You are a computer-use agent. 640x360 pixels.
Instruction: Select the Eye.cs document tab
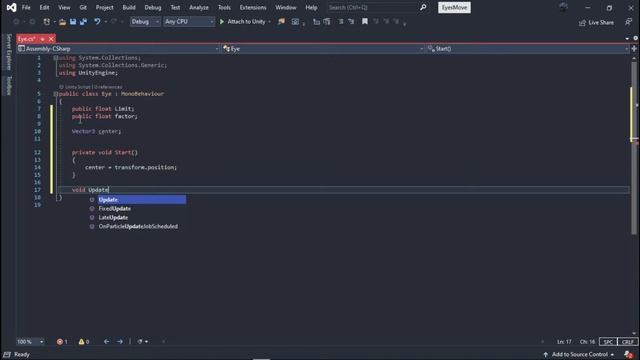coord(27,39)
